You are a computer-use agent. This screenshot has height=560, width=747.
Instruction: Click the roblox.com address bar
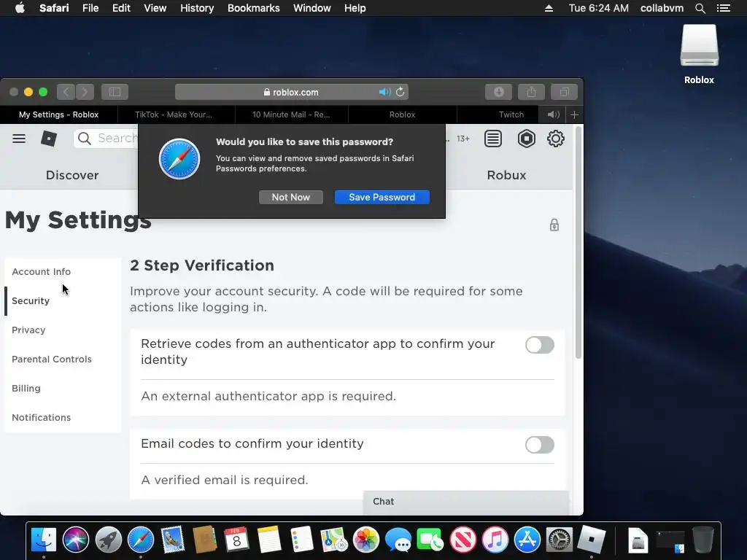pyautogui.click(x=292, y=92)
